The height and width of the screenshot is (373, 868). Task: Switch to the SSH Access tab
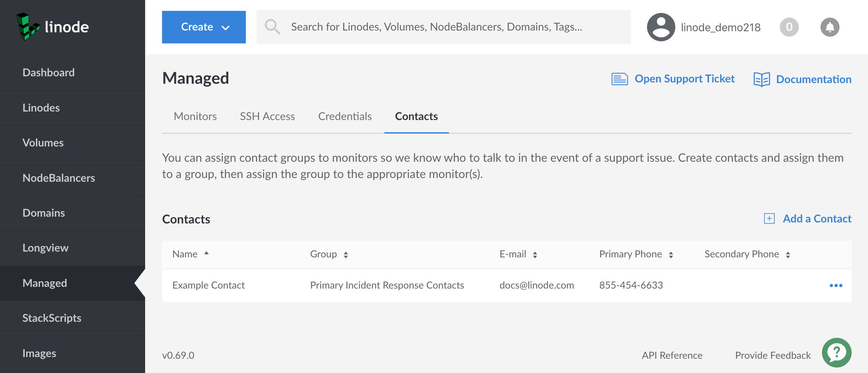point(267,116)
